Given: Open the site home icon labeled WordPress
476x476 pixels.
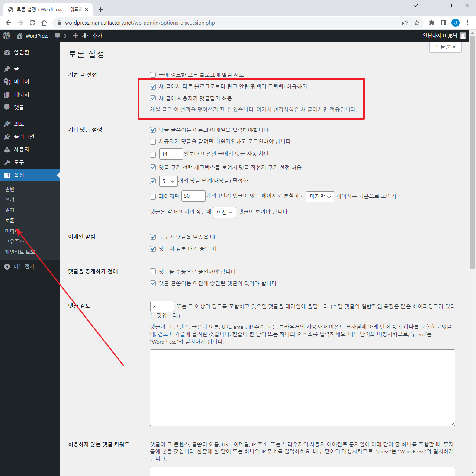Looking at the screenshot, I should tap(33, 36).
